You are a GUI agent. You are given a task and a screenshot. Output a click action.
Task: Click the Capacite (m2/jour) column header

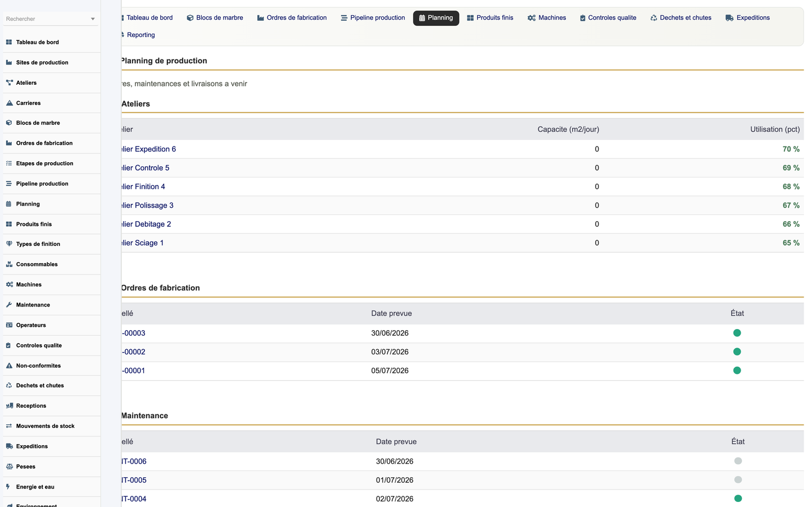pyautogui.click(x=568, y=129)
